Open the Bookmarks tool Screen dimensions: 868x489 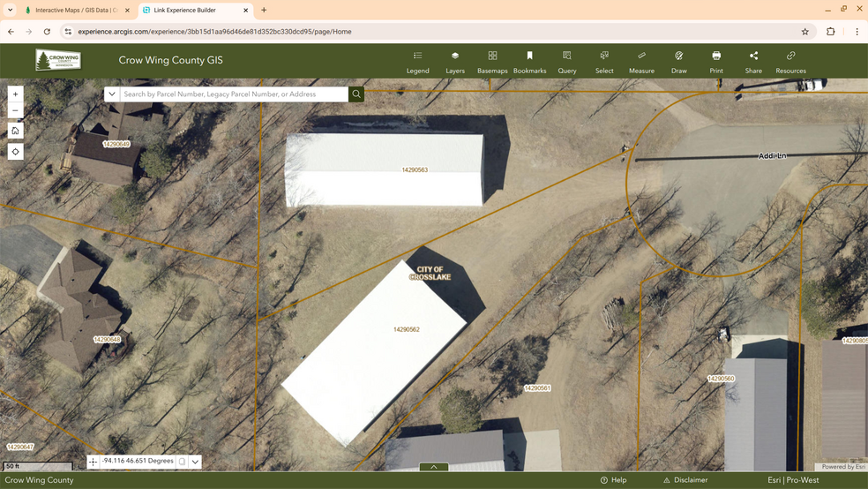pyautogui.click(x=529, y=61)
